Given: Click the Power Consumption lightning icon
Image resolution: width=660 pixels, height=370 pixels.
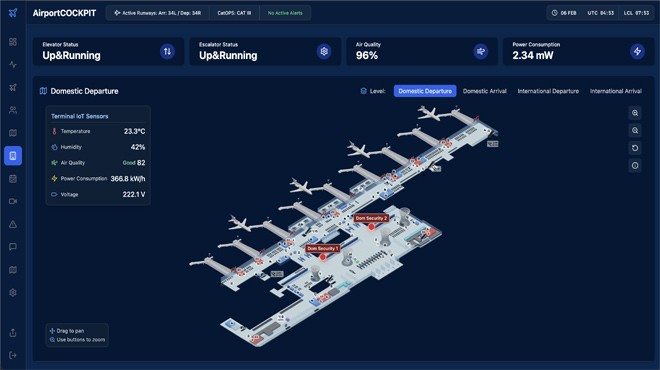Looking at the screenshot, I should tap(637, 51).
